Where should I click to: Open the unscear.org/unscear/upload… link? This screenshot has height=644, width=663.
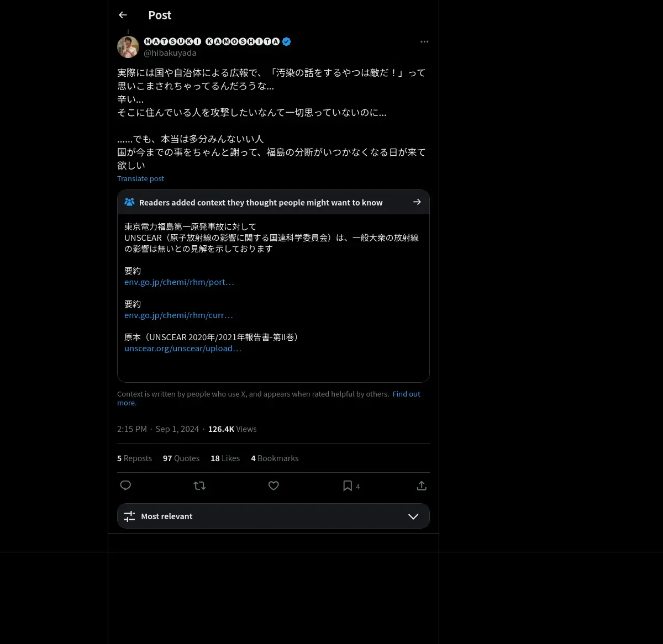click(x=183, y=348)
